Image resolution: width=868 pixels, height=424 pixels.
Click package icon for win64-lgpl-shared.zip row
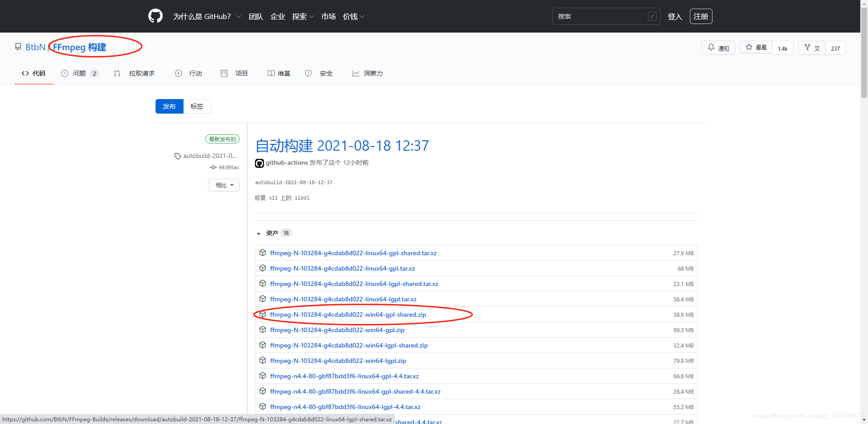263,345
